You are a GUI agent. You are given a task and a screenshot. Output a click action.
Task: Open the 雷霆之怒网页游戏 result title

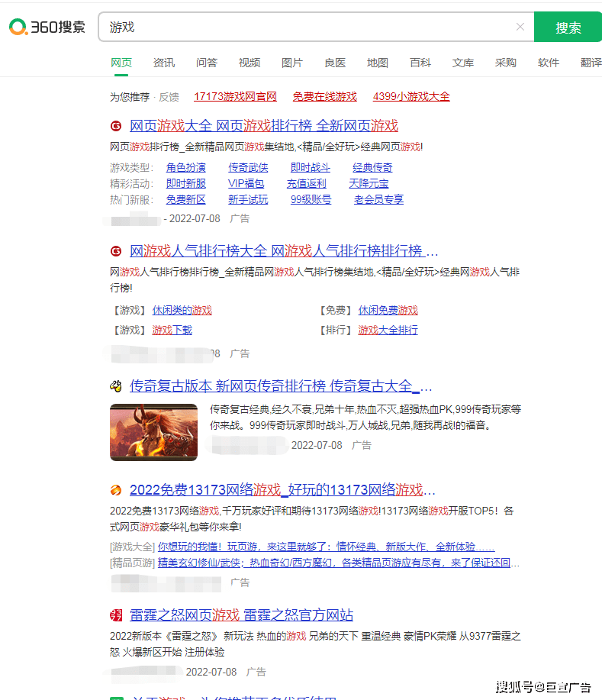tap(241, 615)
